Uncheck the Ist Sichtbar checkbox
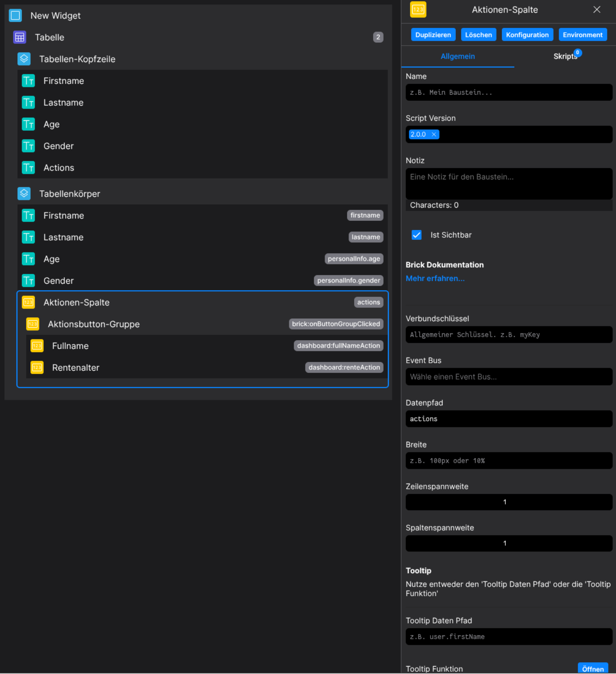 416,235
